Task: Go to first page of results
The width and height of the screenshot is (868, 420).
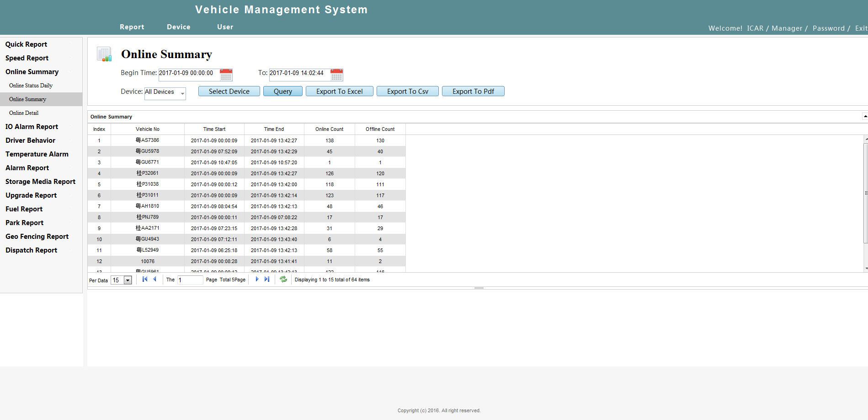Action: coord(145,280)
